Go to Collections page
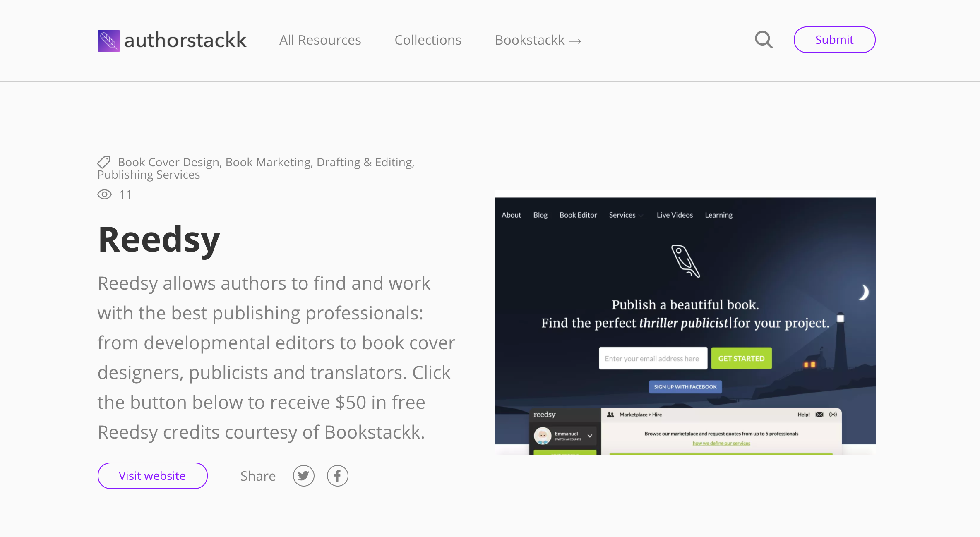980x537 pixels. click(428, 40)
